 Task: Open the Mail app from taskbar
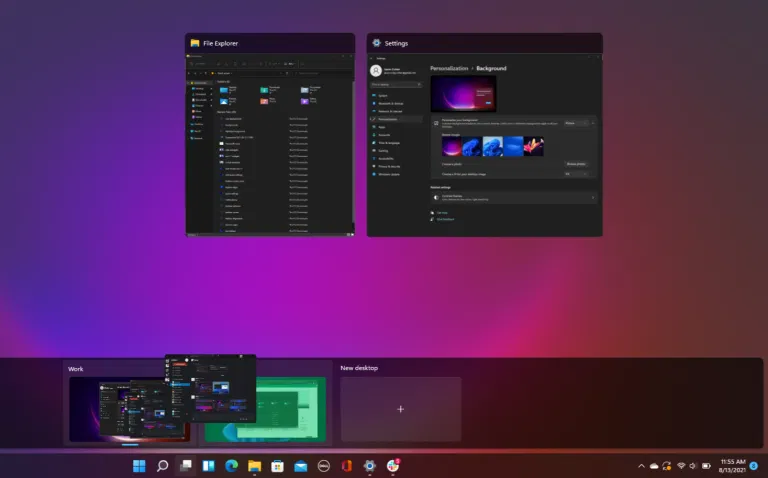pyautogui.click(x=300, y=466)
